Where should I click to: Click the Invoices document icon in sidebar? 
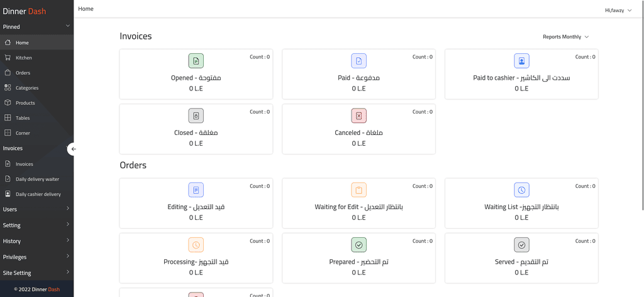click(8, 164)
